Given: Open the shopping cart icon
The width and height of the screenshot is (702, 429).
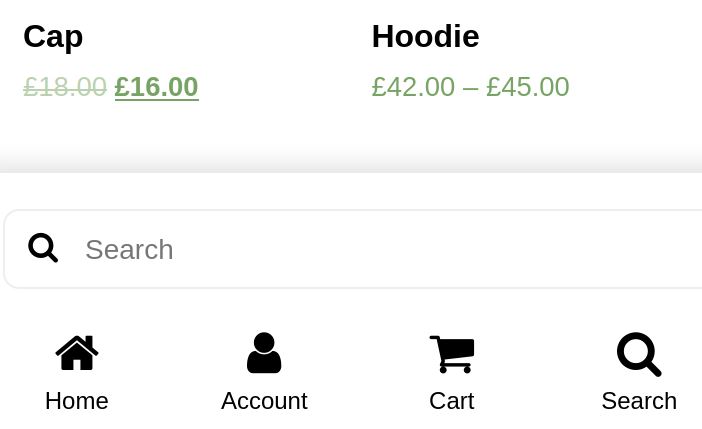Looking at the screenshot, I should [x=452, y=354].
